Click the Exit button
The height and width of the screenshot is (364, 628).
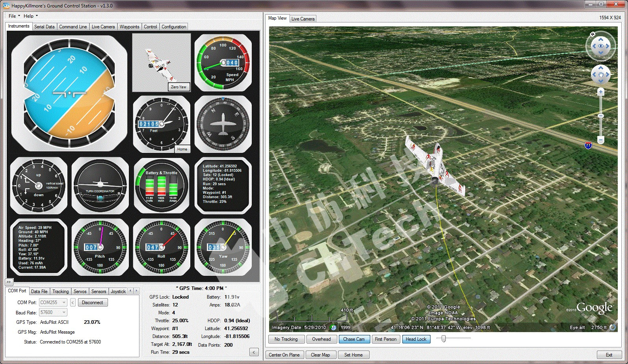pos(609,355)
